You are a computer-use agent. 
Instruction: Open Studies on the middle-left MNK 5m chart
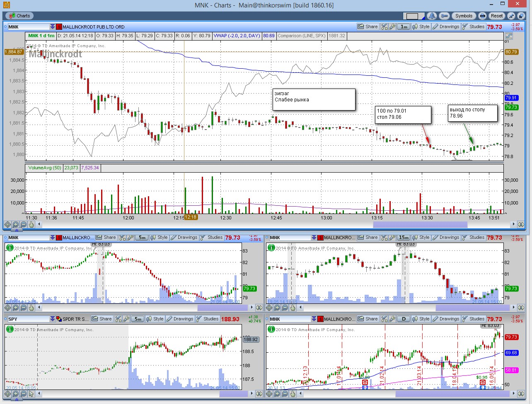tap(211, 238)
